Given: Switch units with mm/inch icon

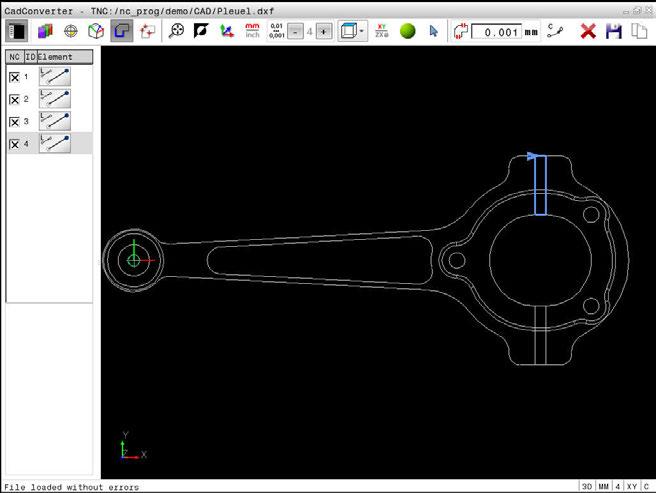Looking at the screenshot, I should coord(252,31).
